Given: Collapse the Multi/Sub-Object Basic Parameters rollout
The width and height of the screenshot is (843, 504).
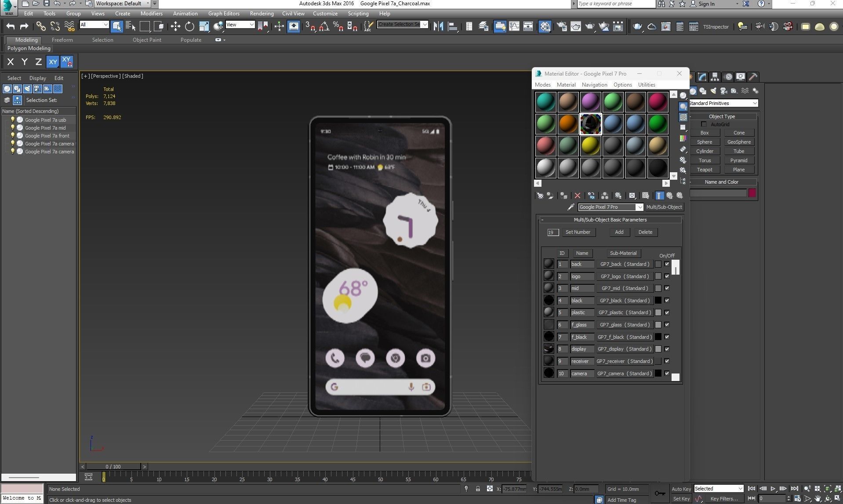Looking at the screenshot, I should (x=610, y=220).
